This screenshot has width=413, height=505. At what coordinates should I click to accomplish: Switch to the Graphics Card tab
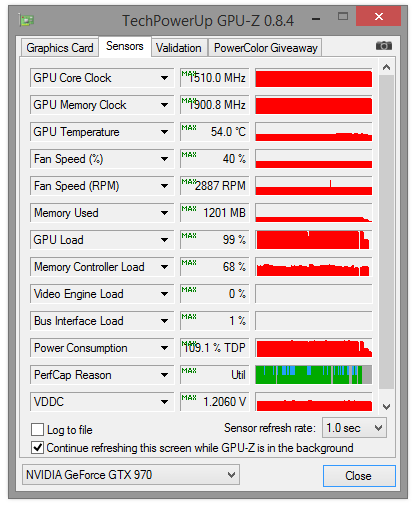[60, 48]
